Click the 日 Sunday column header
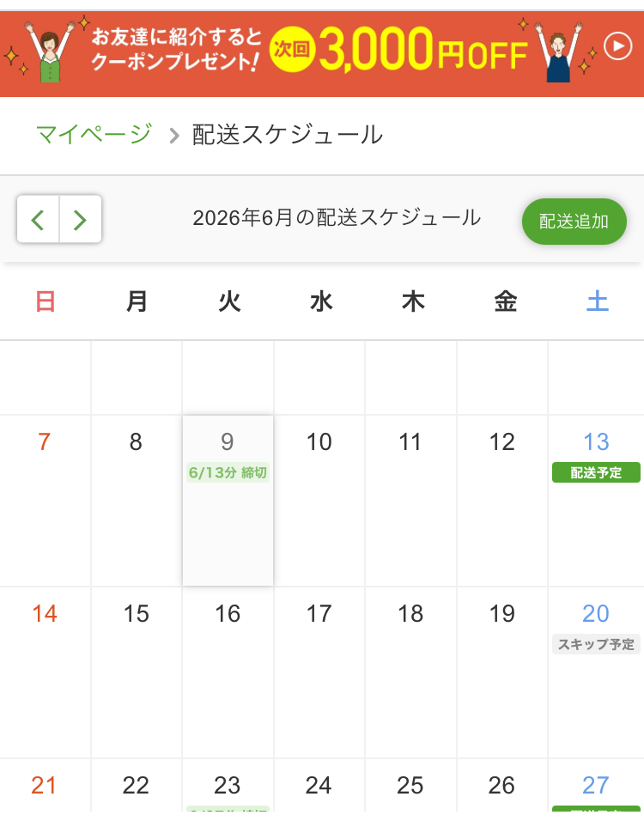 point(46,301)
